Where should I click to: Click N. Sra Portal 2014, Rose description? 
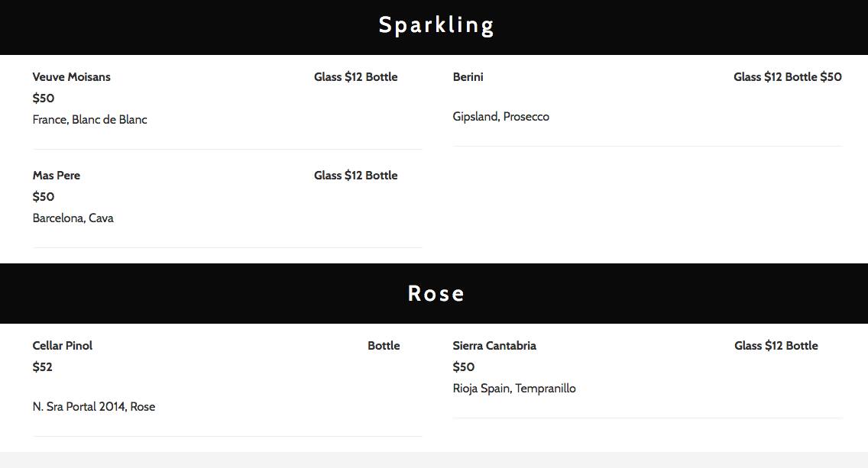(93, 407)
